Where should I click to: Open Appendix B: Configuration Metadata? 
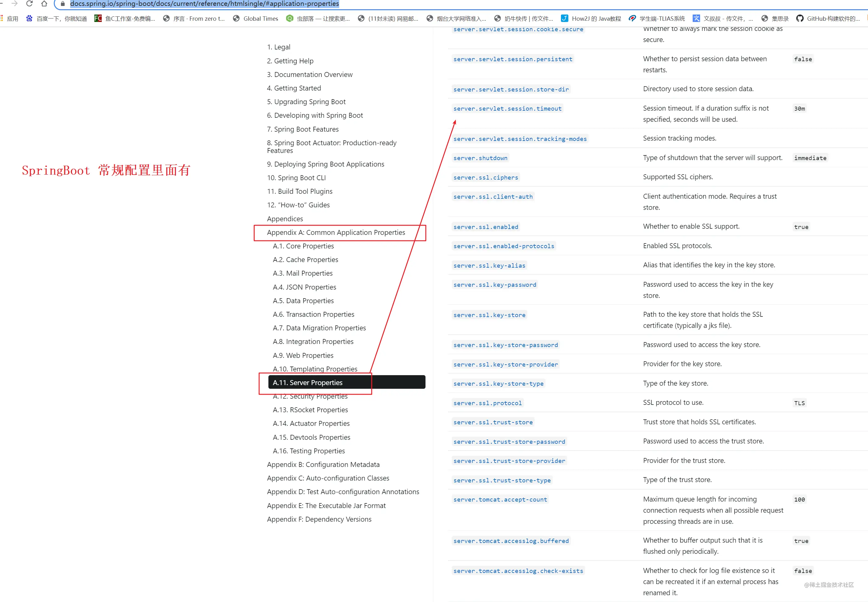coord(323,464)
